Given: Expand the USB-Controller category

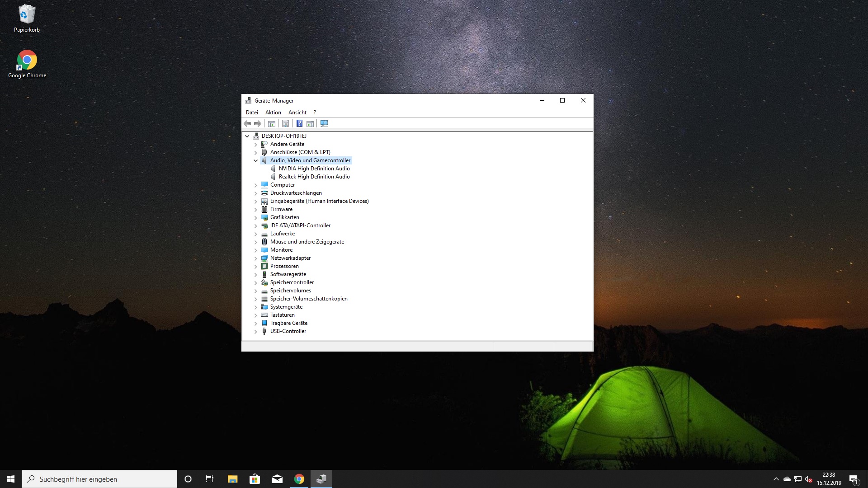Looking at the screenshot, I should point(255,332).
